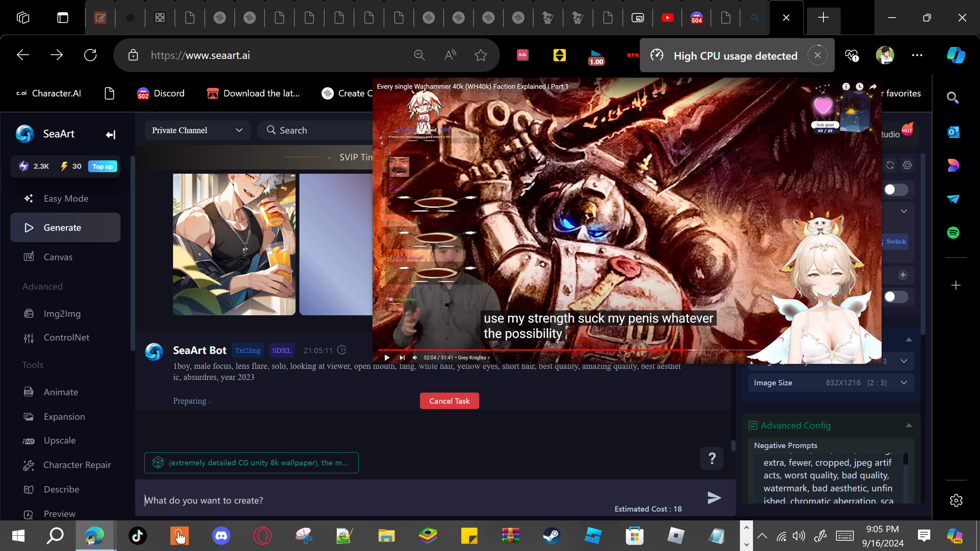Image resolution: width=980 pixels, height=551 pixels.
Task: Show hidden system tray icons
Action: (762, 536)
